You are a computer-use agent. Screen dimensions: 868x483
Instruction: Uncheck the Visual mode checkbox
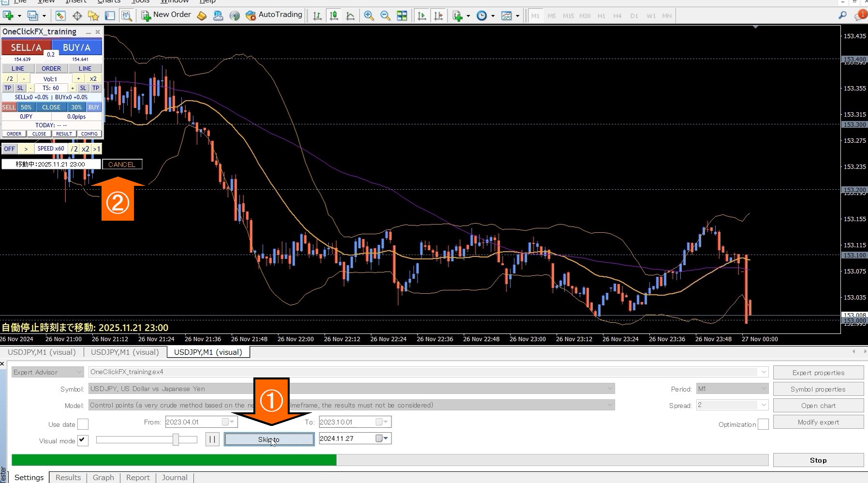pyautogui.click(x=83, y=440)
